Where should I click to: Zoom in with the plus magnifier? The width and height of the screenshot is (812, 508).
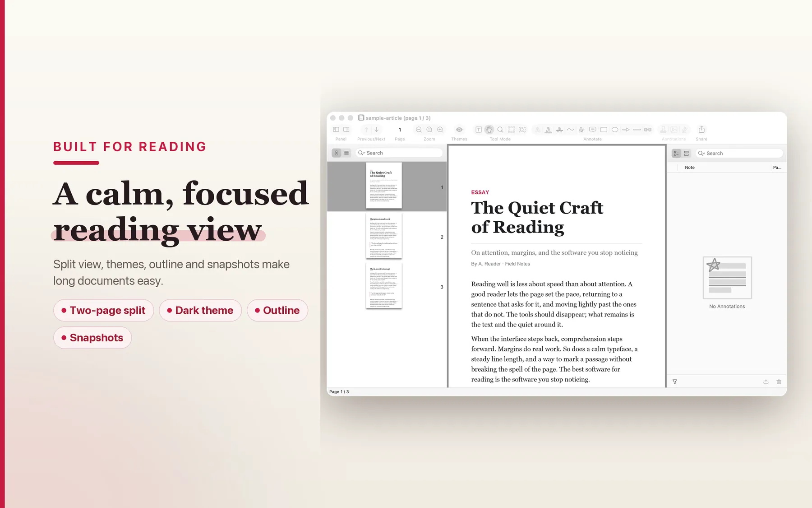tap(440, 130)
